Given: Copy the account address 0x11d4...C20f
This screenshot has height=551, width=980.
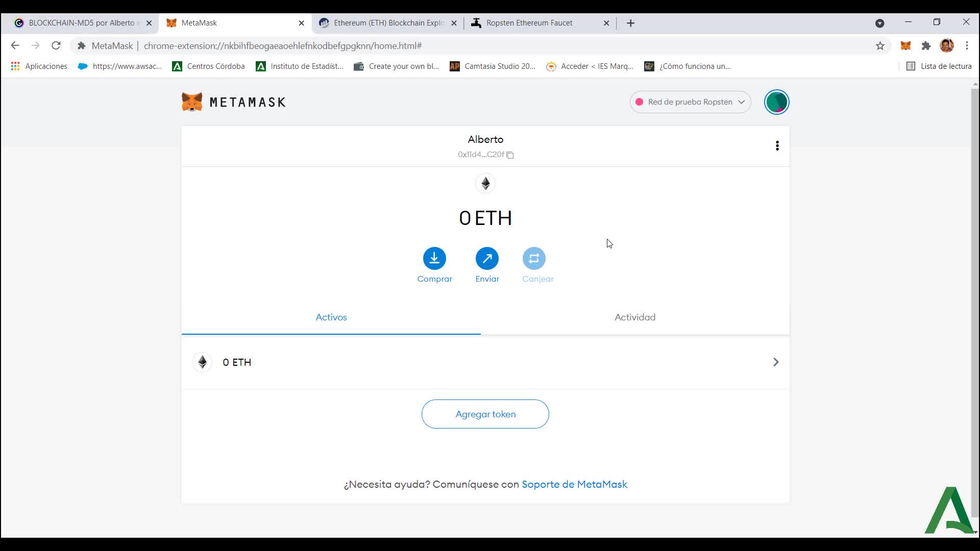Looking at the screenshot, I should (509, 155).
